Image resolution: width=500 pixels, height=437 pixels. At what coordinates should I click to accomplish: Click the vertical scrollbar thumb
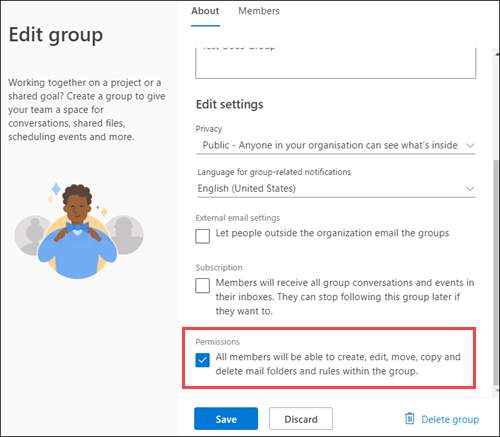coord(496,272)
